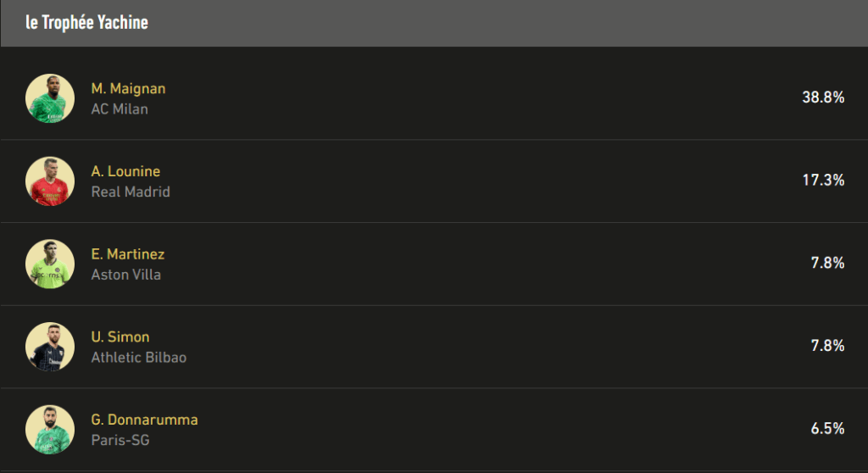Click the Real Madrid club label

tap(131, 192)
